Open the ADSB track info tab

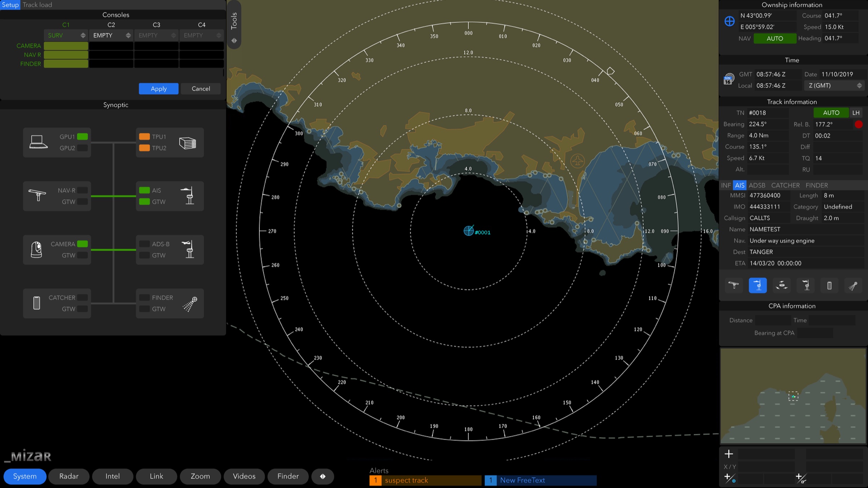757,185
